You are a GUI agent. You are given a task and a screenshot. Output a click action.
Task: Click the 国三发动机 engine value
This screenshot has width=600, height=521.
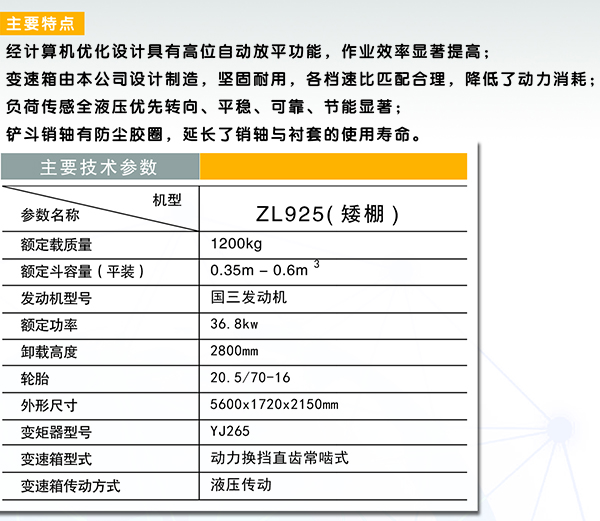click(249, 298)
